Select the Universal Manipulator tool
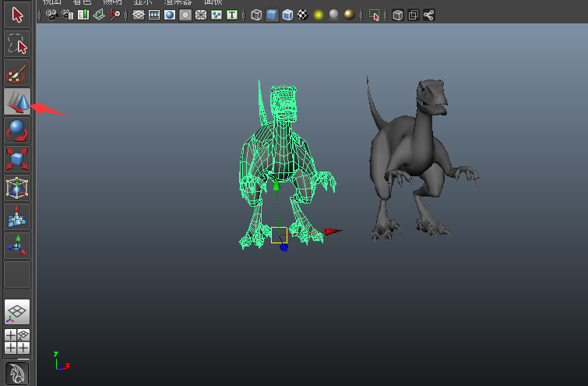Viewport: 588px width, 386px height. coord(17,188)
